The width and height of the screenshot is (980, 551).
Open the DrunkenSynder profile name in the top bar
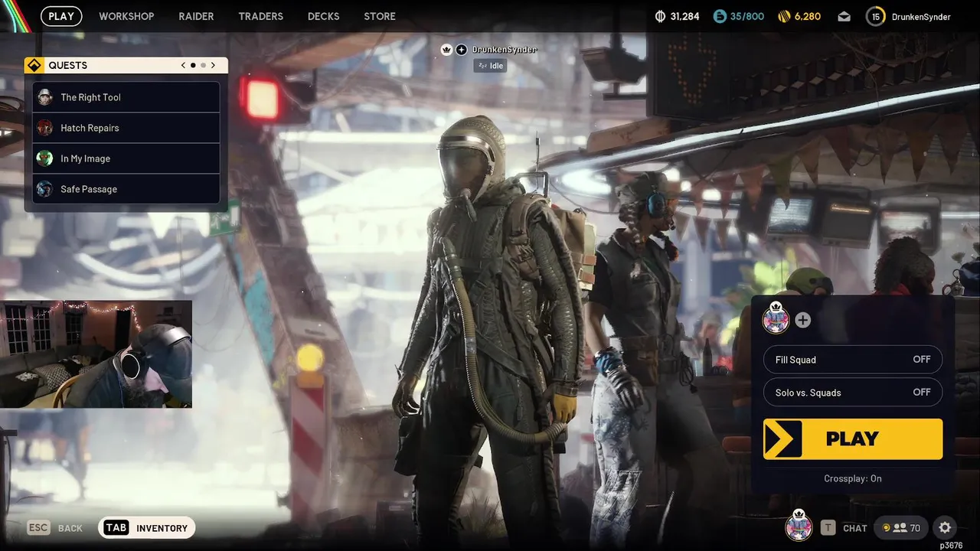921,17
